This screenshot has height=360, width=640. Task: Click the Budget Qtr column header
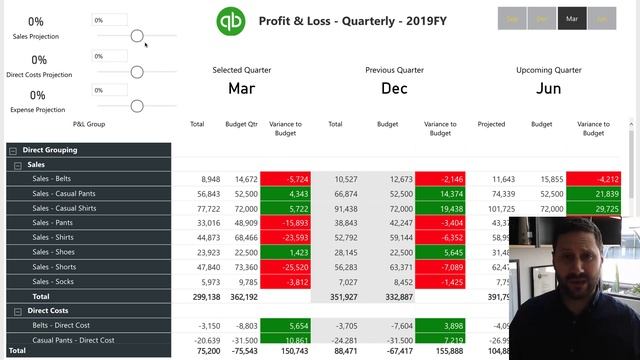(x=241, y=124)
